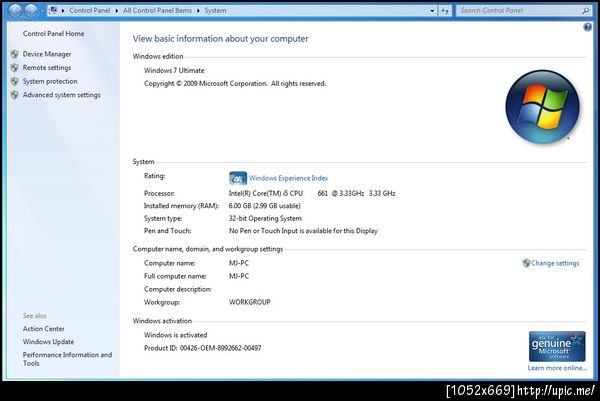Select All Control Panel Items breadcrumb
The height and width of the screenshot is (401, 600).
(x=157, y=11)
